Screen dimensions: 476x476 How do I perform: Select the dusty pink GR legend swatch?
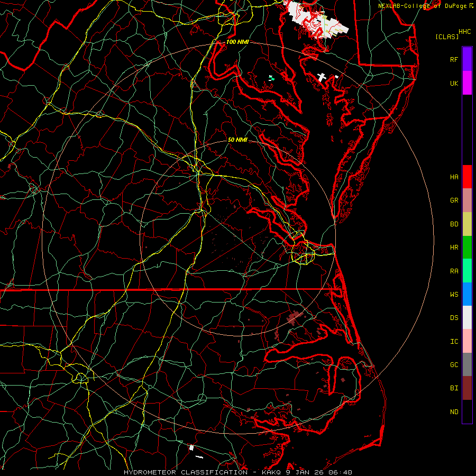point(467,200)
